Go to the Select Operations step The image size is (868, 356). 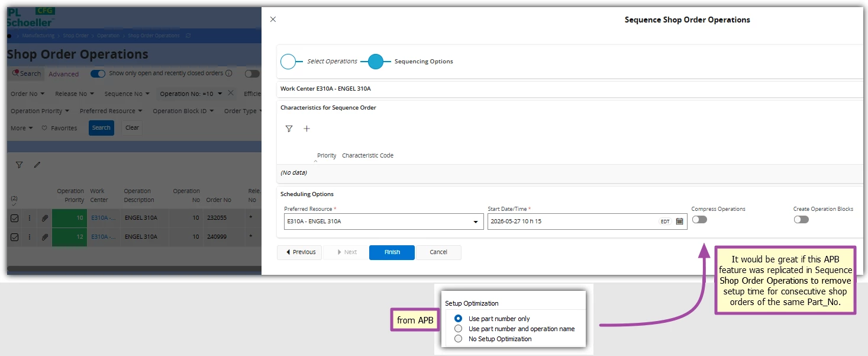pyautogui.click(x=288, y=62)
